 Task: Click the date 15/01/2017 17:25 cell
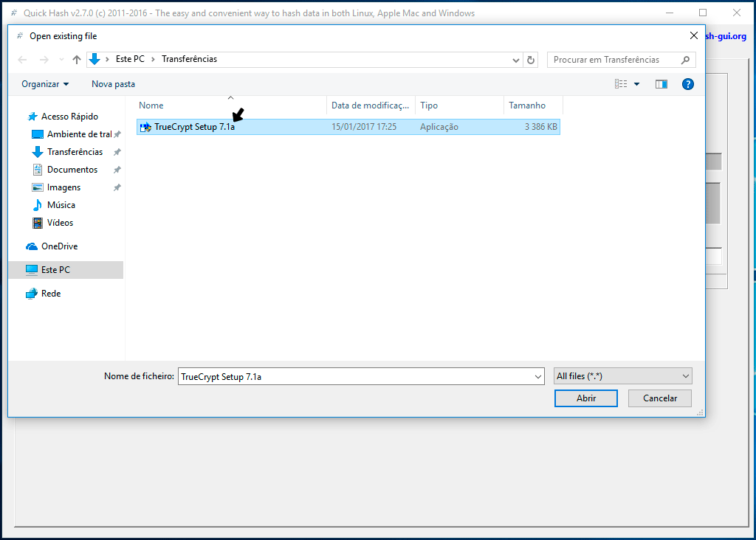coord(364,127)
